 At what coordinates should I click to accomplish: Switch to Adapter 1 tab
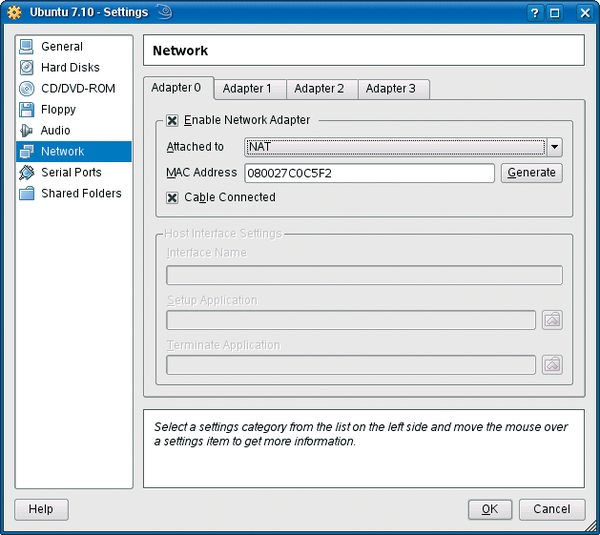pos(250,89)
